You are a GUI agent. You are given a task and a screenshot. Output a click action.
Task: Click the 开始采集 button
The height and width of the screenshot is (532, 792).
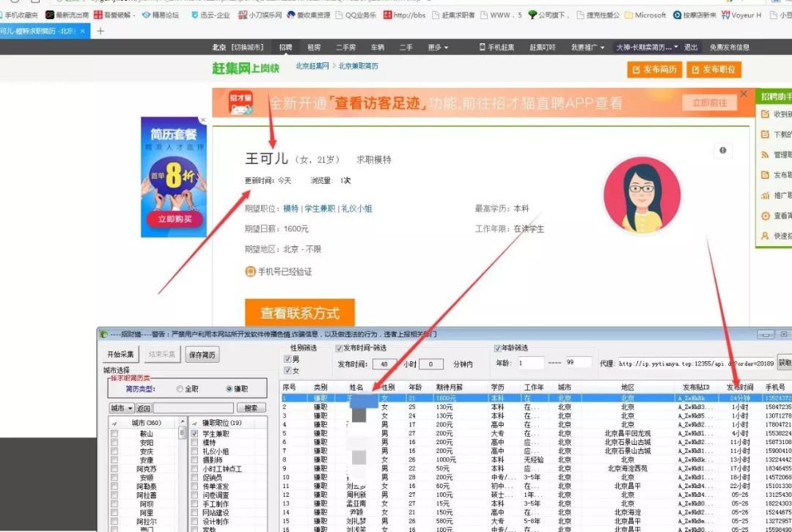(x=121, y=355)
